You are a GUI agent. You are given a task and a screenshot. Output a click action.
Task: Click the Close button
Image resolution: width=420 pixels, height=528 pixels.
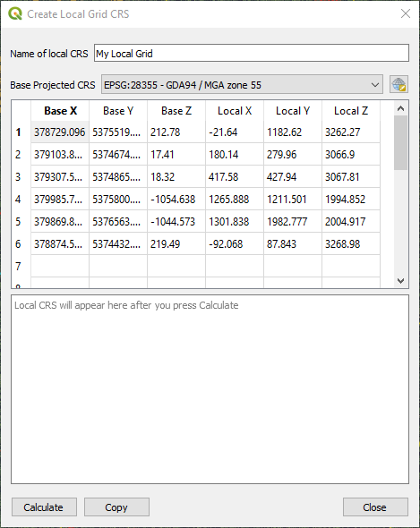pos(375,507)
